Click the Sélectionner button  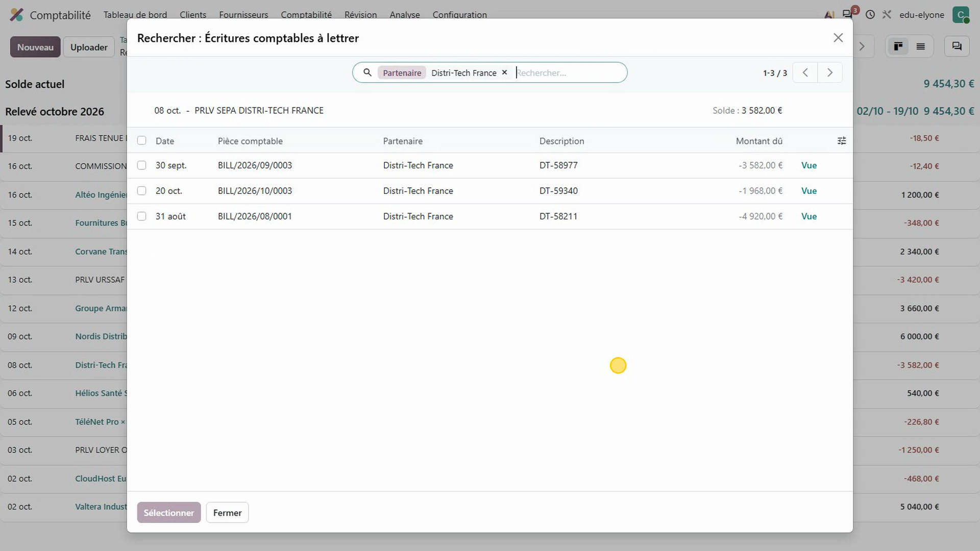(x=169, y=513)
